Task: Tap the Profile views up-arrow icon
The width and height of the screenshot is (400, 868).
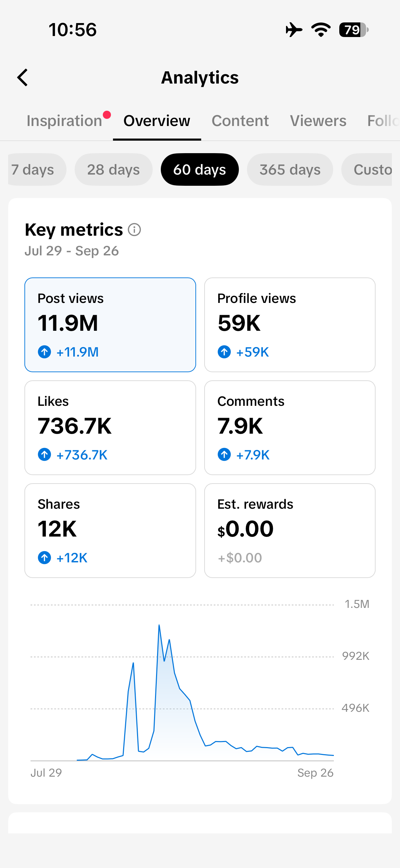Action: pyautogui.click(x=224, y=352)
